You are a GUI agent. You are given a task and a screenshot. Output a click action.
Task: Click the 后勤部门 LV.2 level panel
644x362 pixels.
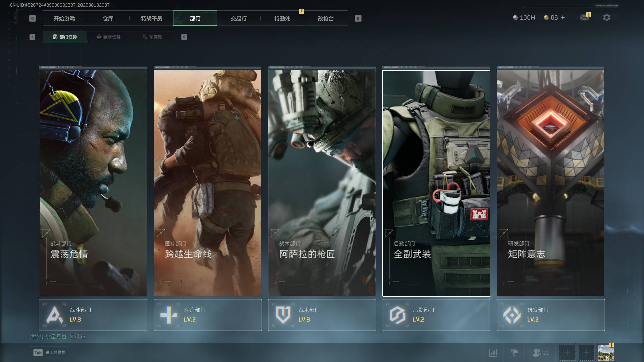click(x=436, y=315)
